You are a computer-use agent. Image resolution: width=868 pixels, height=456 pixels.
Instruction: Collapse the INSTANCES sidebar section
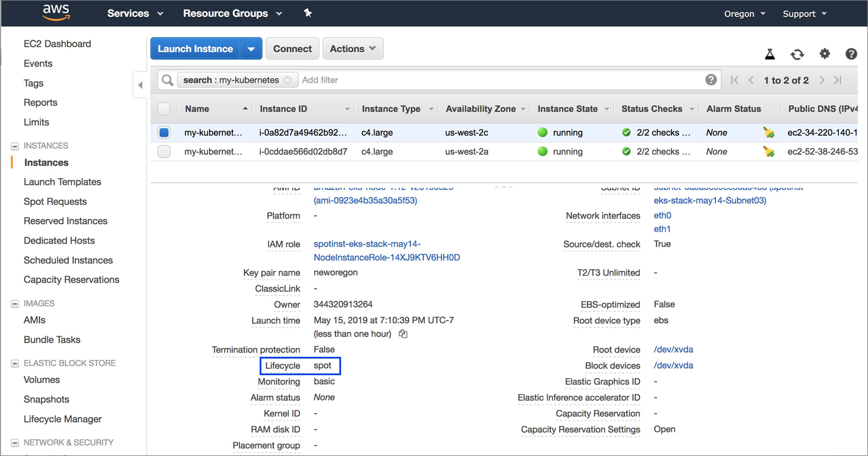pos(15,146)
